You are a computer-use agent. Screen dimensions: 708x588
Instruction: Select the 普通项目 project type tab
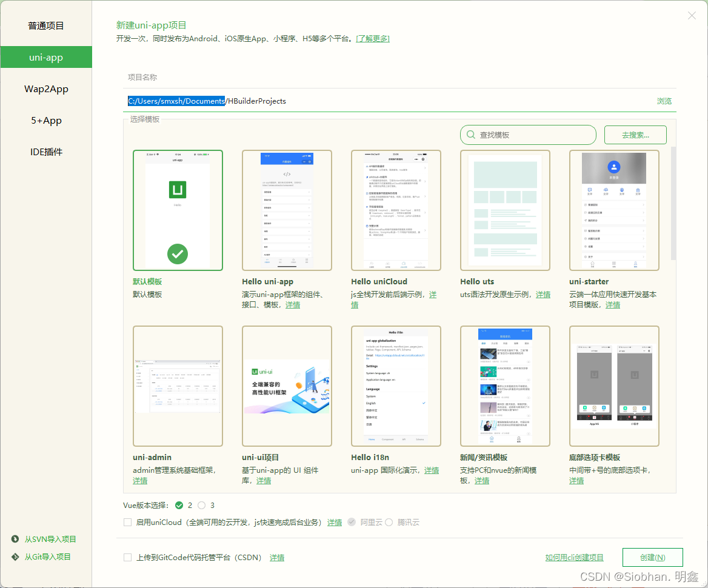click(x=45, y=25)
